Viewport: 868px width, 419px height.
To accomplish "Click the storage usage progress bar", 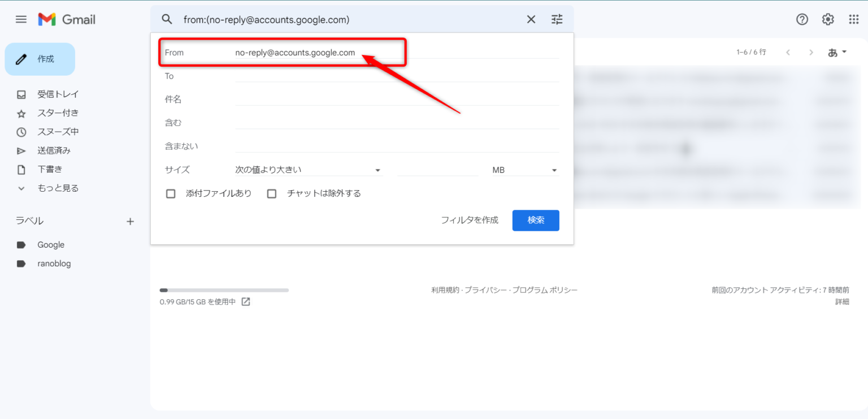I will 224,290.
